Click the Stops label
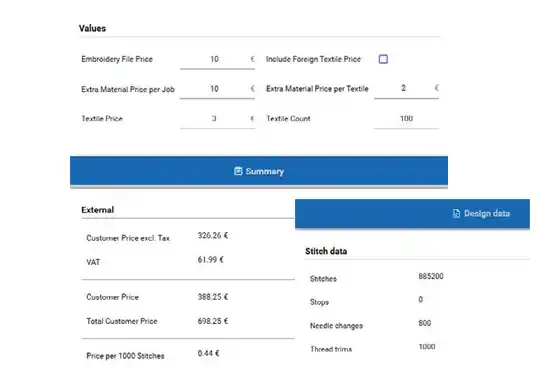Viewport: 550px width, 386px height. coord(320,302)
